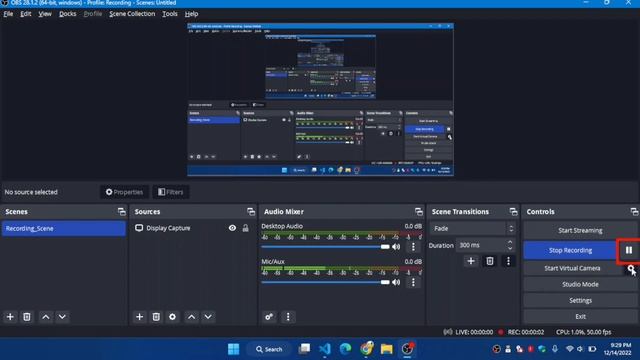Increase transition duration with up stepper
This screenshot has height=360, width=640.
[x=510, y=242]
